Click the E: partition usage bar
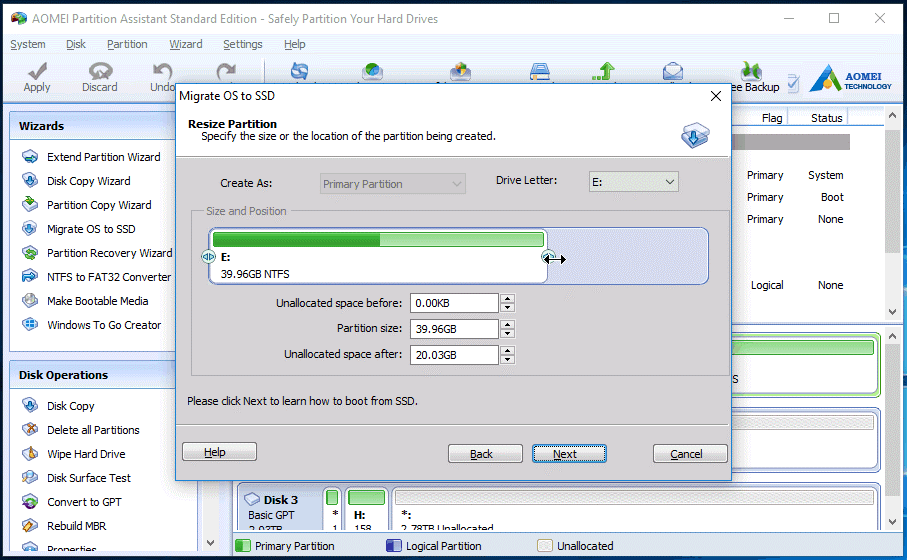The width and height of the screenshot is (907, 560). coord(378,239)
